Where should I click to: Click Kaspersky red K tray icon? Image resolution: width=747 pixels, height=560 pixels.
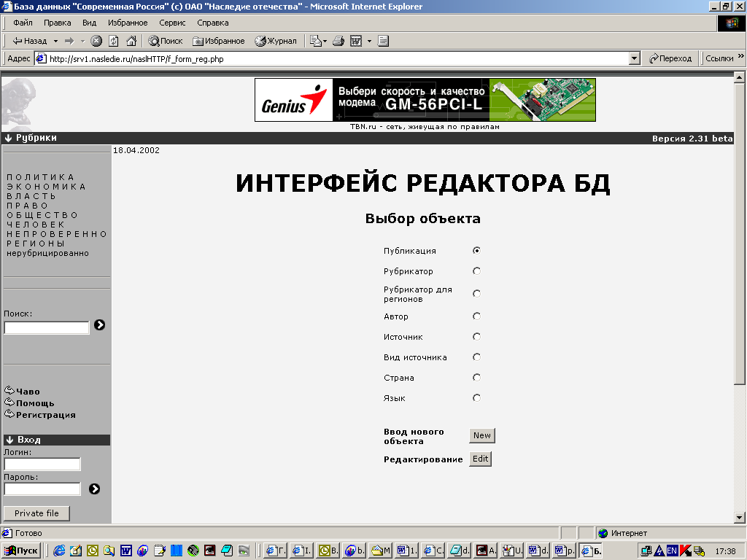[686, 551]
